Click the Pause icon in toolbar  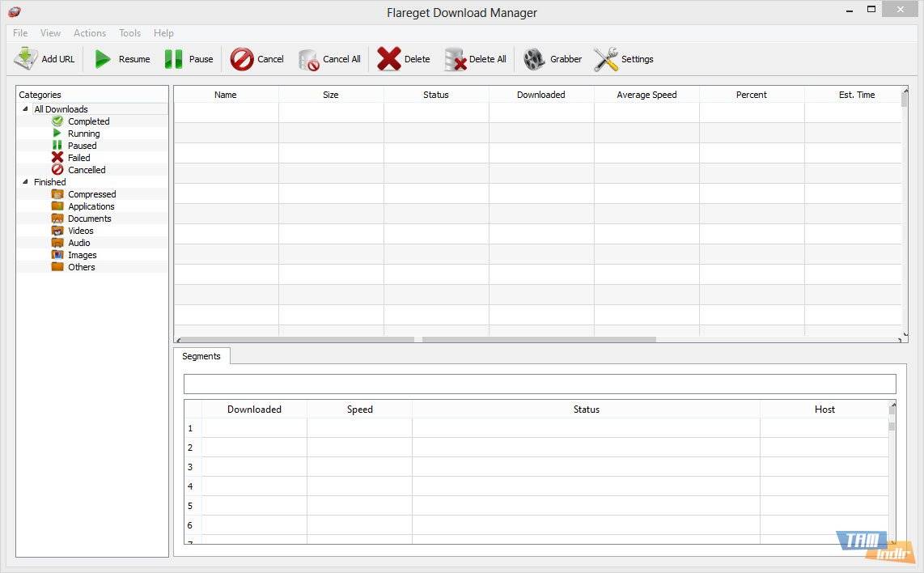[x=174, y=59]
